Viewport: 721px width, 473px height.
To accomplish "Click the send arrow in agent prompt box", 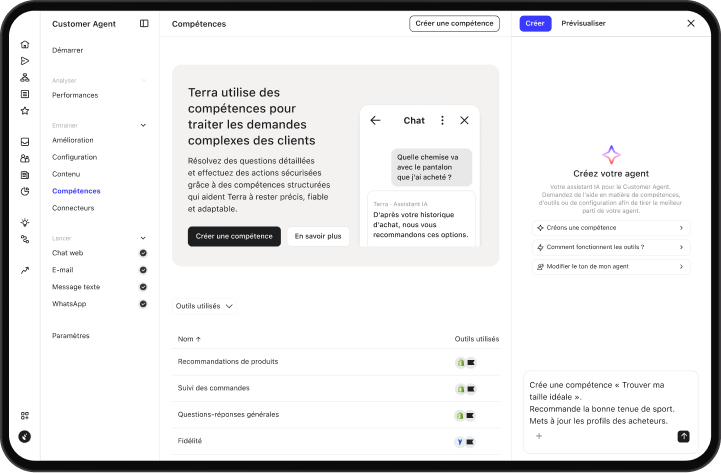I will pyautogui.click(x=683, y=436).
